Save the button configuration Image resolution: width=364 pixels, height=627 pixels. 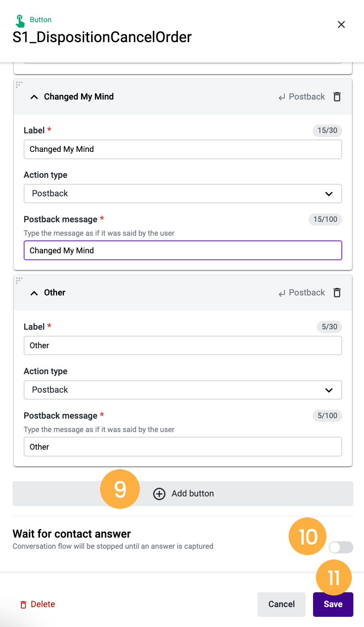click(333, 604)
